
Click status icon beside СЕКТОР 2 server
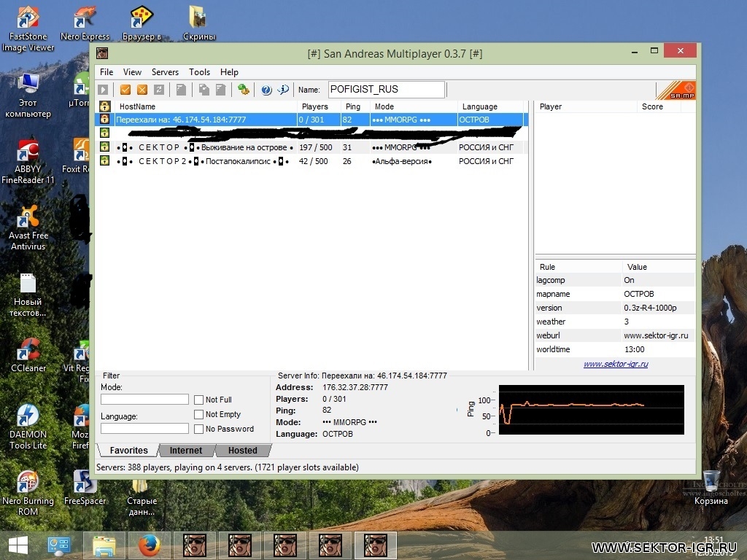(105, 160)
